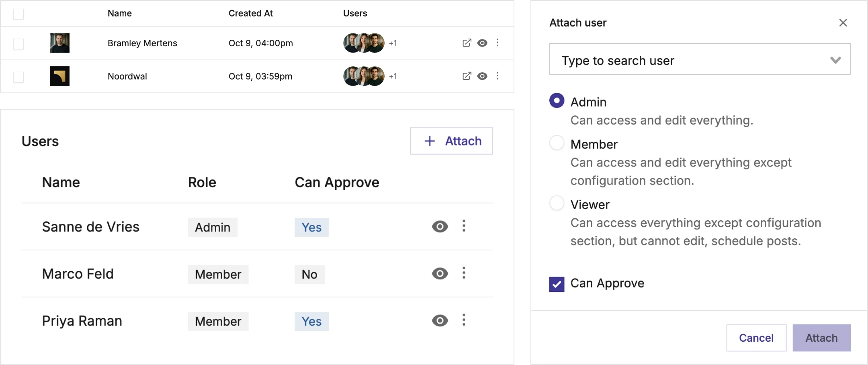Click Marco Feld's No approve badge
The image size is (868, 365).
pyautogui.click(x=309, y=274)
